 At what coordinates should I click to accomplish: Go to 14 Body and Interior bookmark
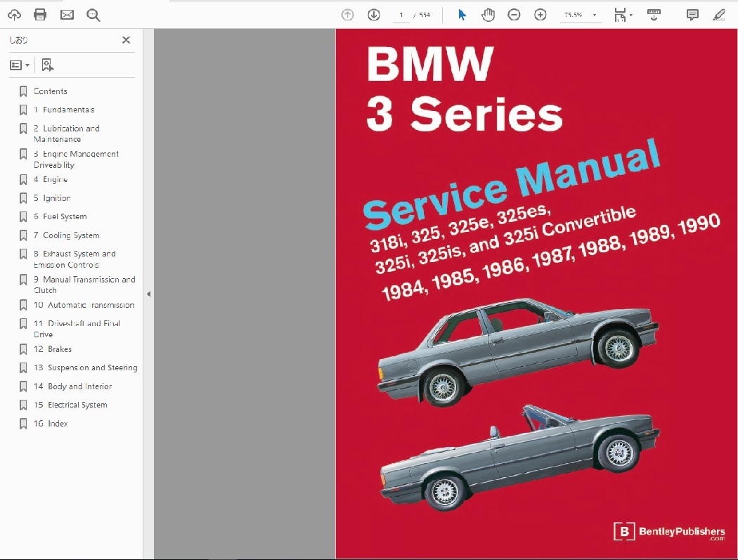(x=72, y=386)
